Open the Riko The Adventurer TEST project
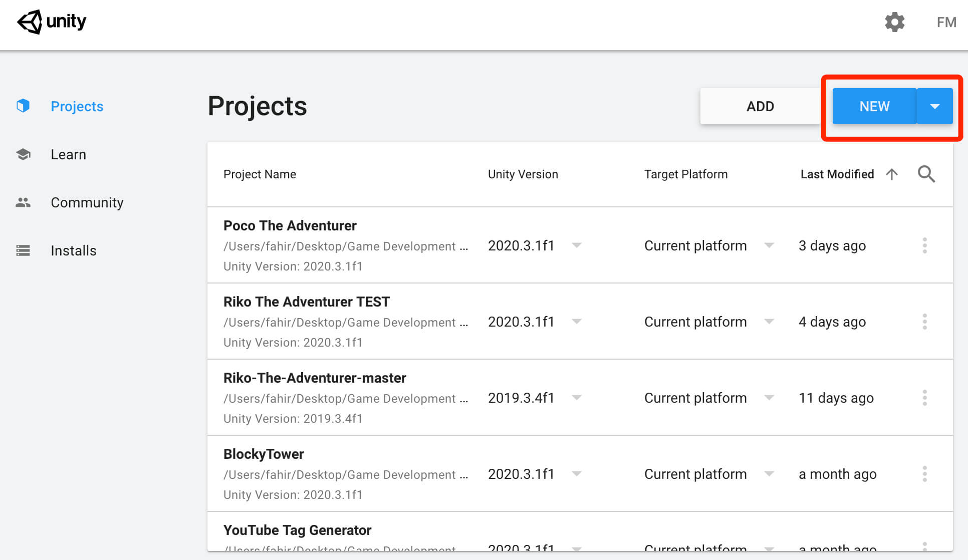 click(x=307, y=302)
